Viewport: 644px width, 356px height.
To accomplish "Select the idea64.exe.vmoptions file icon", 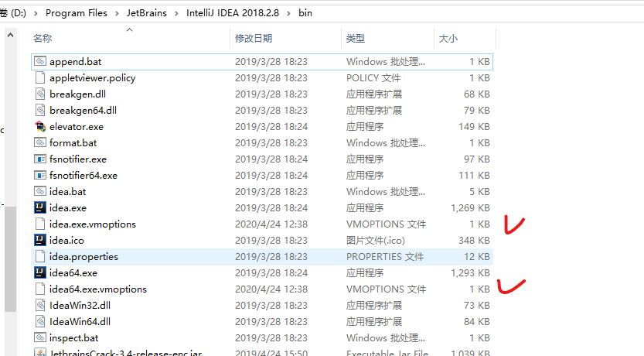I will point(40,289).
